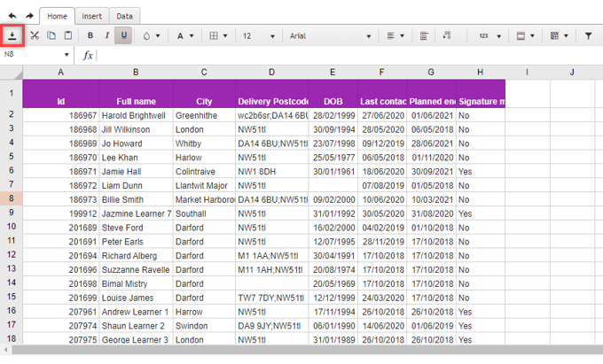Select cell containing NW1 8DH
The image size is (603, 364).
coord(272,172)
